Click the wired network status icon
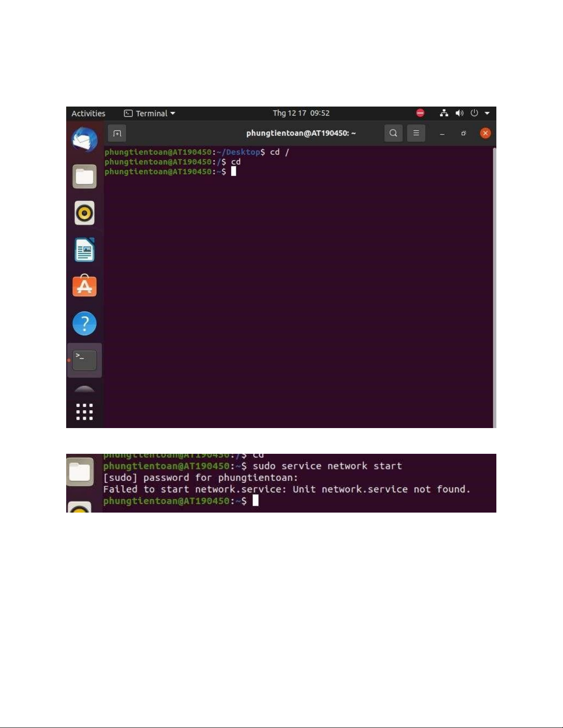 click(x=444, y=113)
